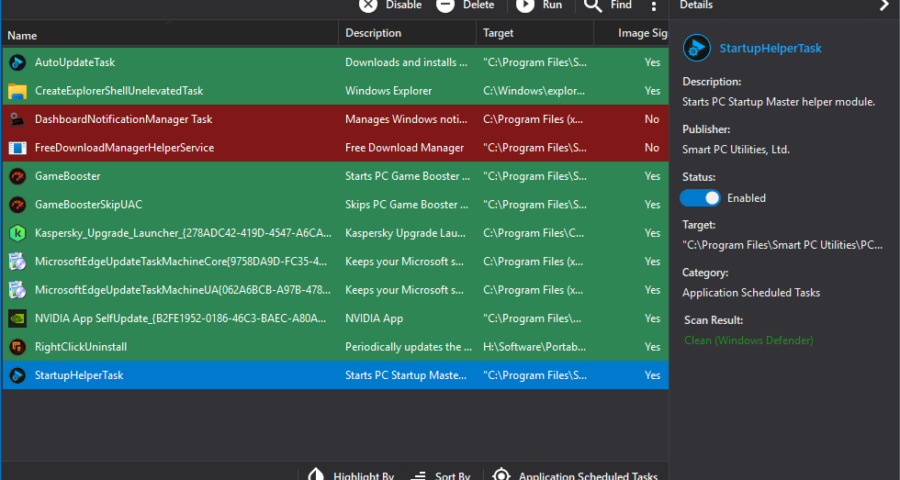The image size is (900, 480).
Task: Toggle the Enabled status switch
Action: [700, 198]
